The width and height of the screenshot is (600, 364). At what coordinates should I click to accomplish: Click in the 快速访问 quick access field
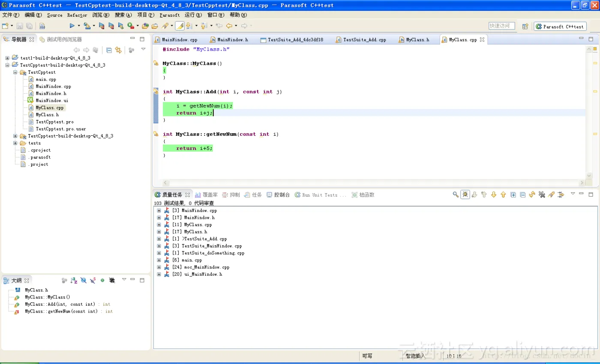(501, 26)
